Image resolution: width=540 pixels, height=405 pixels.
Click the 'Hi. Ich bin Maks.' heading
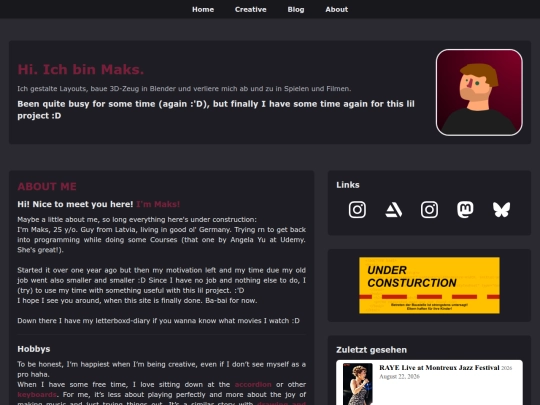click(x=81, y=70)
